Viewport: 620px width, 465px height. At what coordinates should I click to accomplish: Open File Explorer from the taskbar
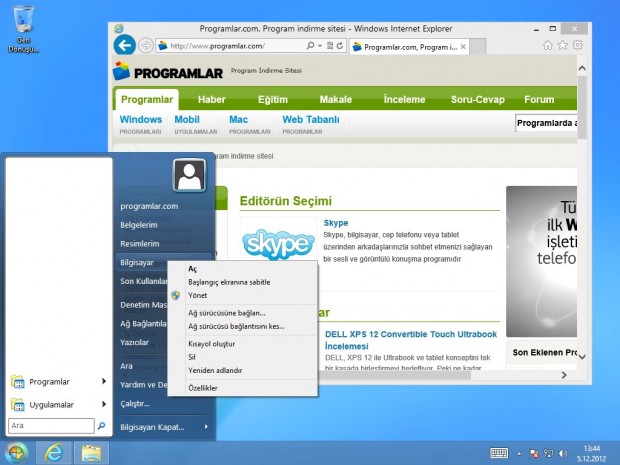(x=91, y=453)
